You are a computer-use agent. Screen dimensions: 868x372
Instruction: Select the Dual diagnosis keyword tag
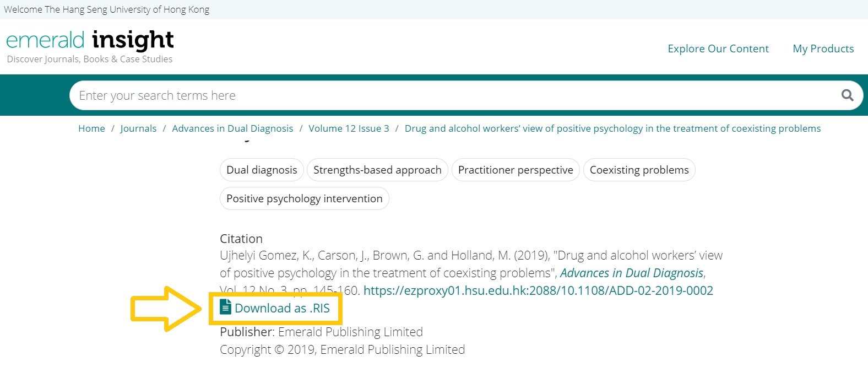click(x=261, y=170)
